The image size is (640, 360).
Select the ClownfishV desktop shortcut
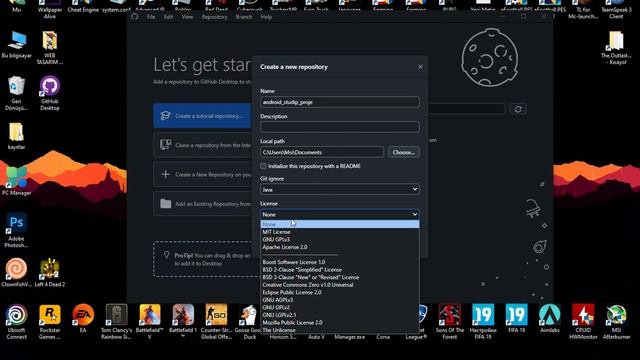(x=16, y=272)
